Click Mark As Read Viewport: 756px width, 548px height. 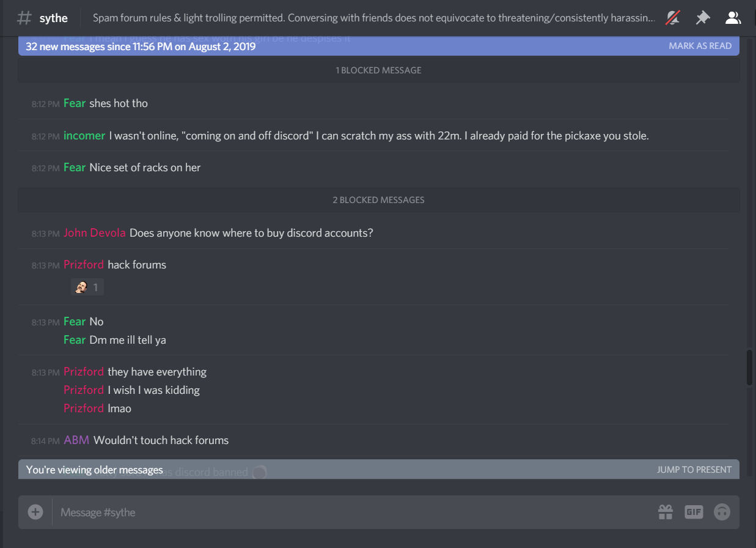pos(700,46)
